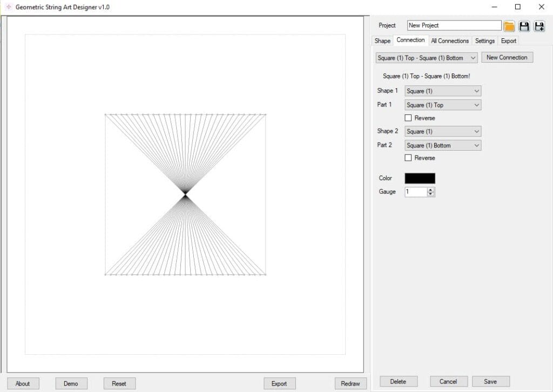The height and width of the screenshot is (392, 553).
Task: Open the connection selector dropdown beside New Connection
Action: (x=427, y=58)
